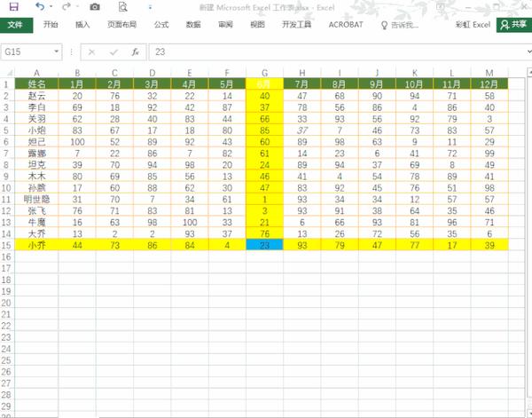
Task: Click the name cell 明世隐
Action: click(x=36, y=200)
